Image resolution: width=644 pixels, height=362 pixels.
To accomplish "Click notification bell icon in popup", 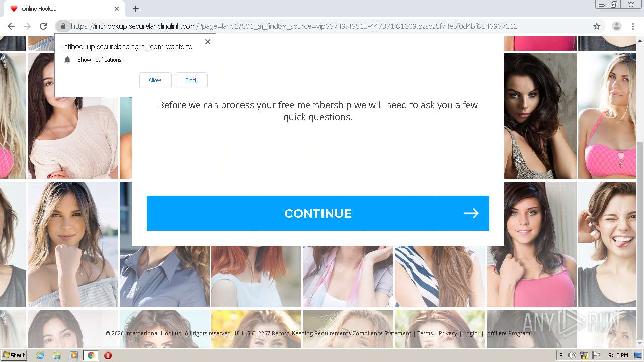I will pyautogui.click(x=67, y=60).
